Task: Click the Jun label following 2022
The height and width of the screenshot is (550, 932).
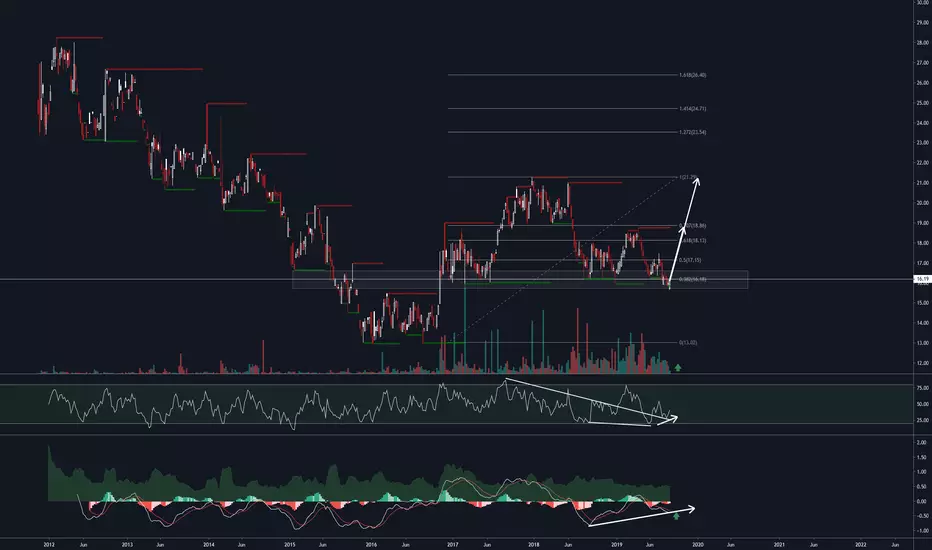Action: (x=895, y=545)
